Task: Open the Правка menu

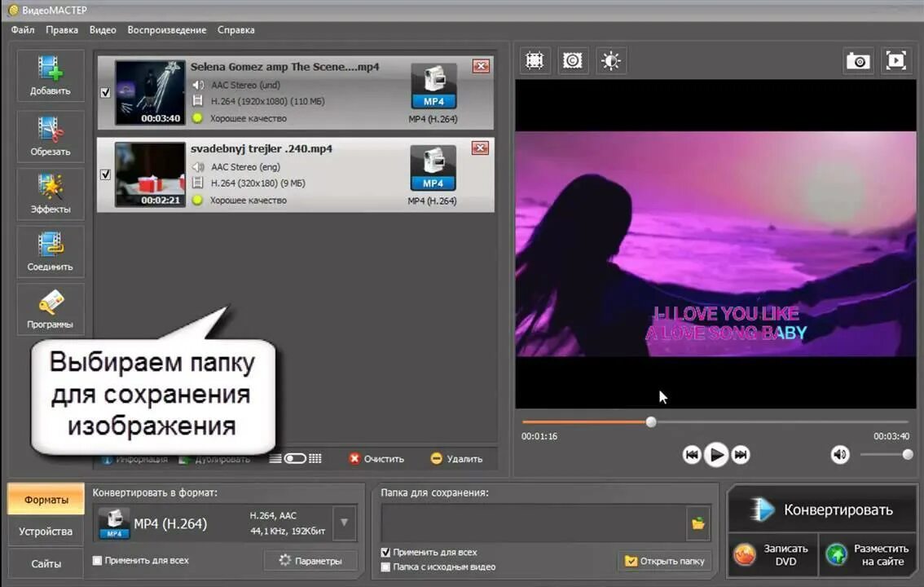Action: pyautogui.click(x=62, y=29)
